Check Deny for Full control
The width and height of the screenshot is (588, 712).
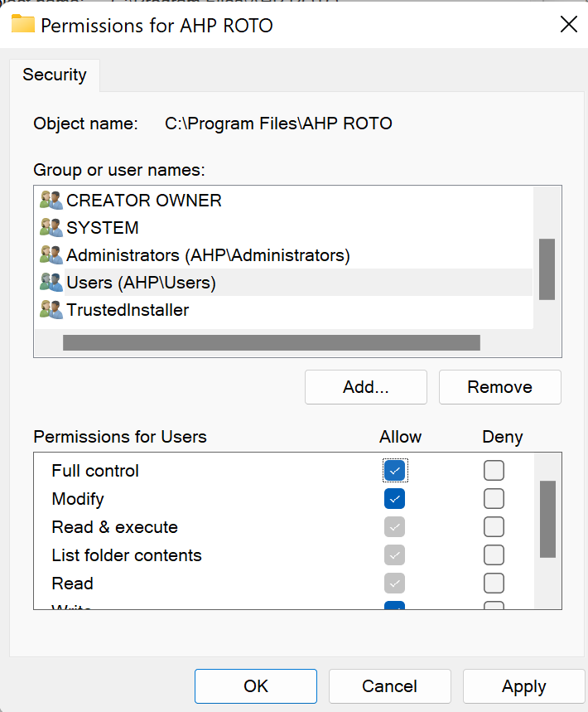pos(494,471)
